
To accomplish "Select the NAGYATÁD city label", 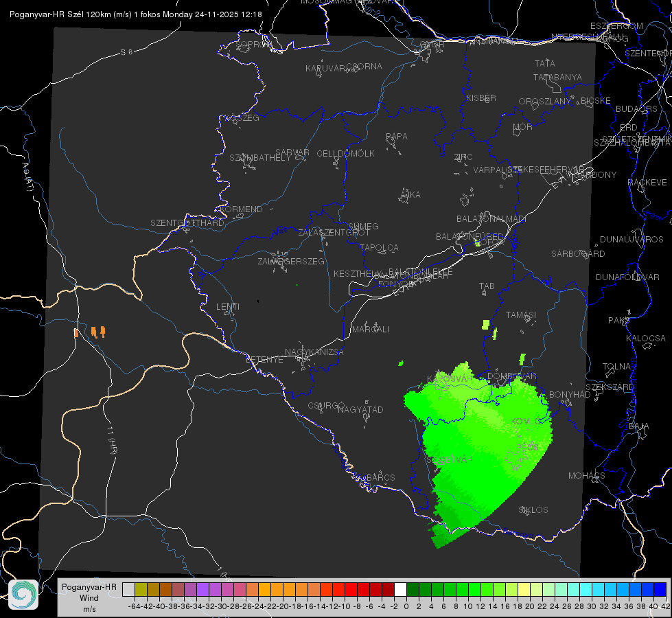I will pos(360,409).
